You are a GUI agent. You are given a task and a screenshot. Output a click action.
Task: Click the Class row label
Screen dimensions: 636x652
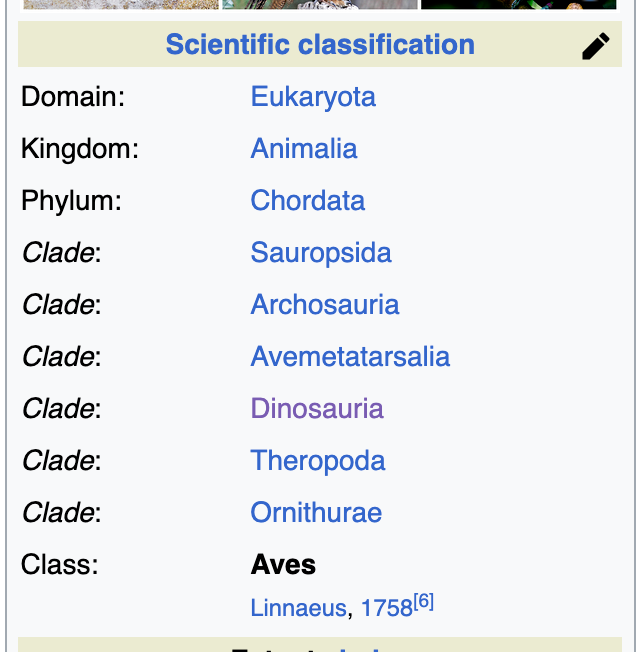(60, 565)
